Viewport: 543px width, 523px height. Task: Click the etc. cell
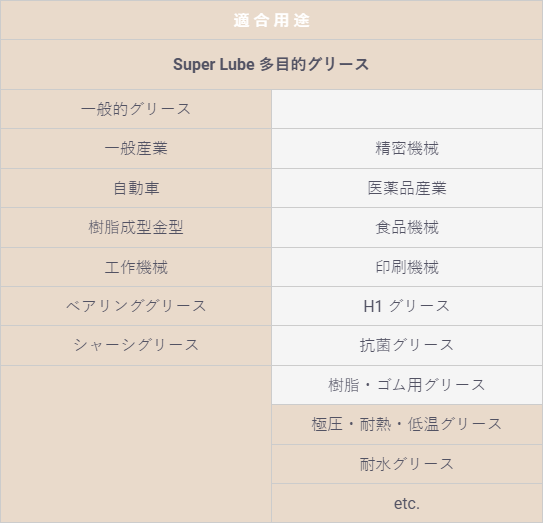(407, 503)
